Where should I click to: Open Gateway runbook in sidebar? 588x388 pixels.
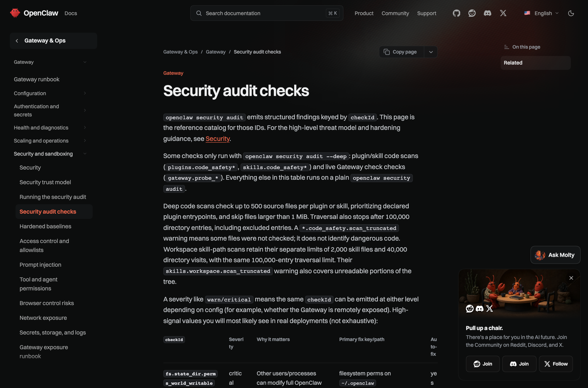[x=37, y=79]
